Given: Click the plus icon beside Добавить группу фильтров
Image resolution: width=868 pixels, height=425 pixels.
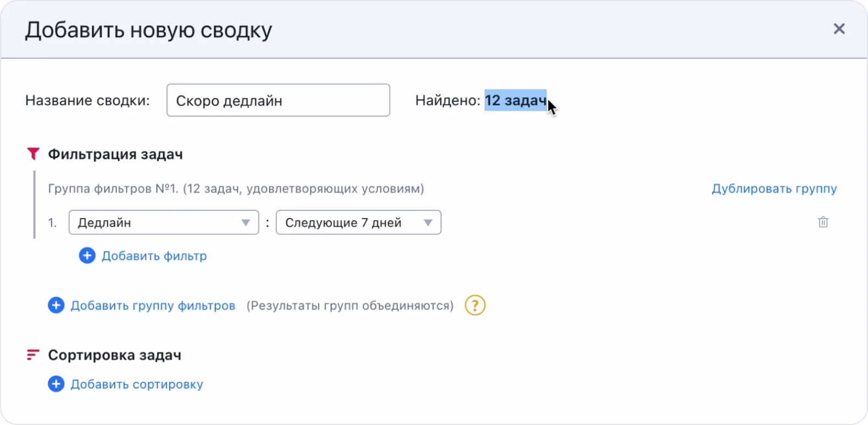Looking at the screenshot, I should 56,305.
